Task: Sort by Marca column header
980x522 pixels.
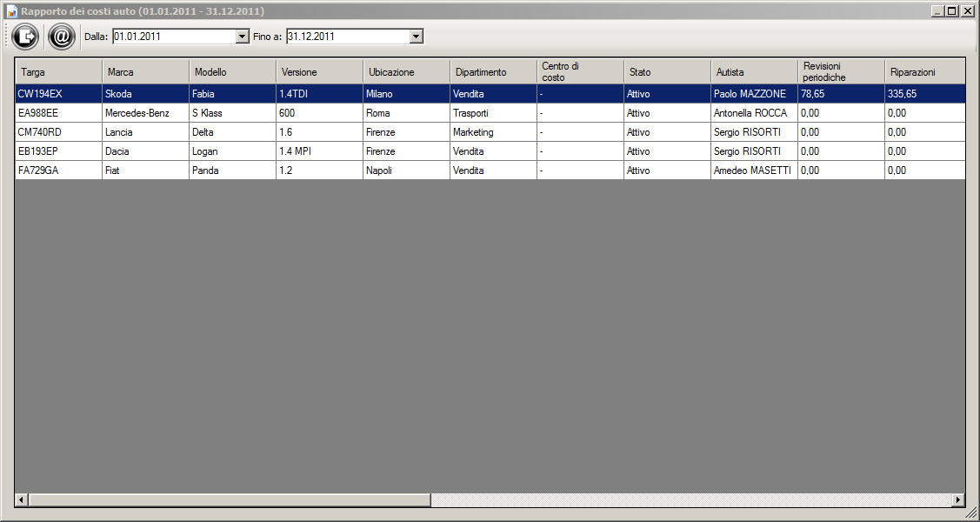Action: 145,72
